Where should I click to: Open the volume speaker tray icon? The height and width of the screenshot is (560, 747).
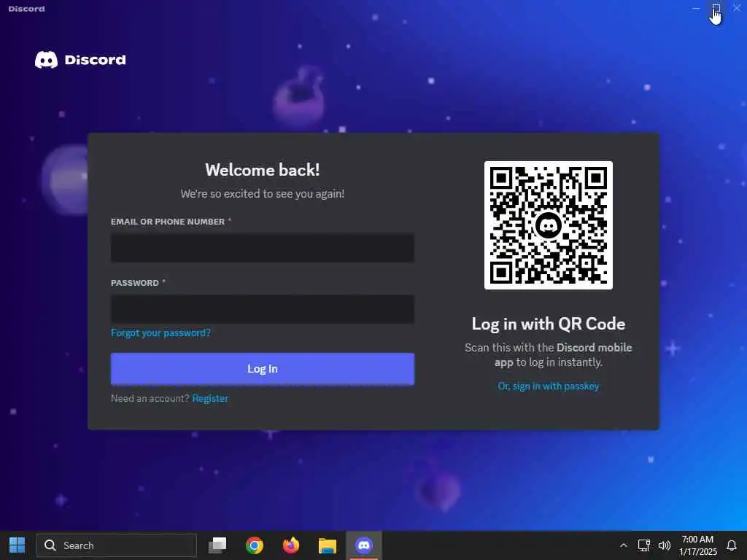tap(664, 545)
